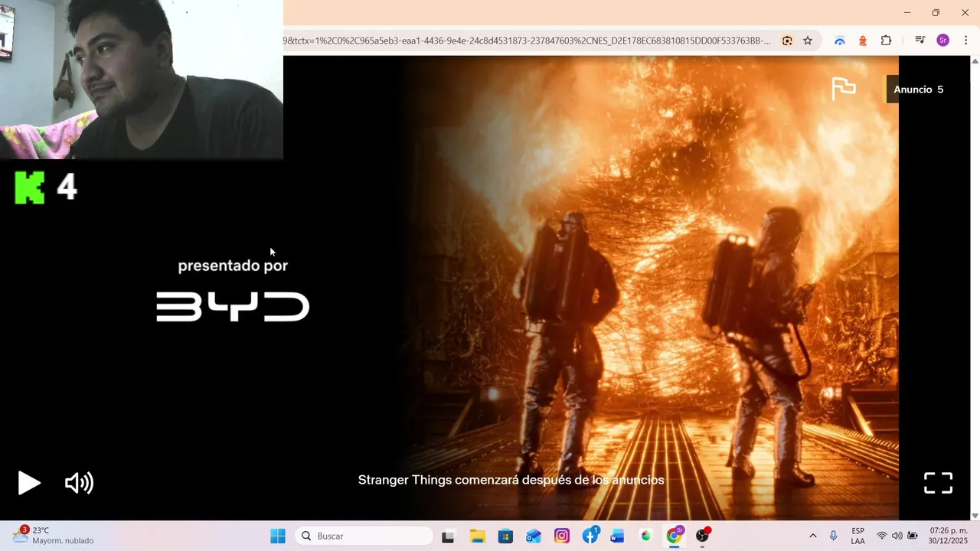Click the report flag icon on the ad
Image resolution: width=980 pixels, height=551 pixels.
click(x=843, y=89)
